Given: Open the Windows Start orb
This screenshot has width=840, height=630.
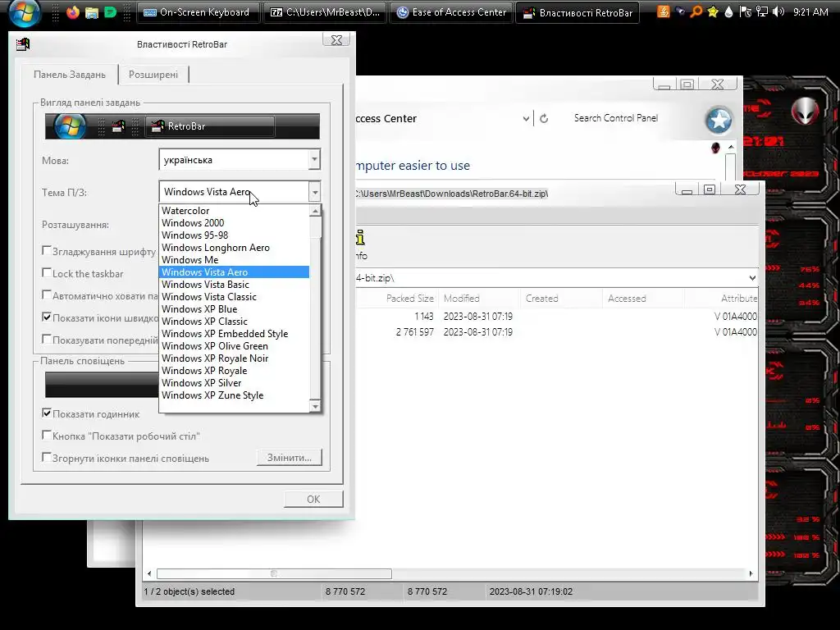Looking at the screenshot, I should (x=24, y=12).
